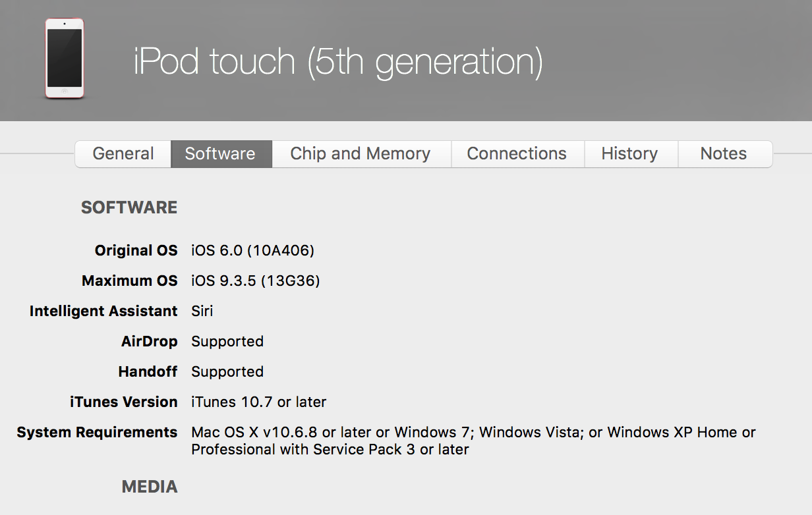Image resolution: width=812 pixels, height=515 pixels.
Task: Select the Software tab
Action: (220, 153)
